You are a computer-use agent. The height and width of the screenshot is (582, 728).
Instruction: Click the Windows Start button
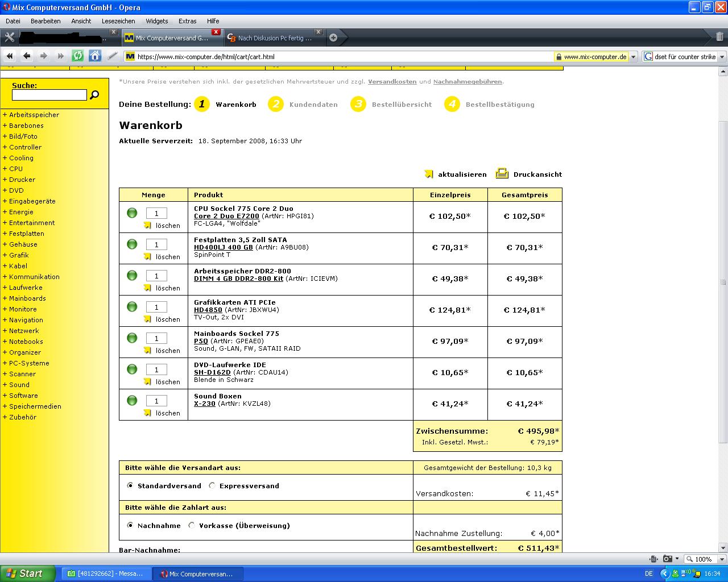[28, 573]
